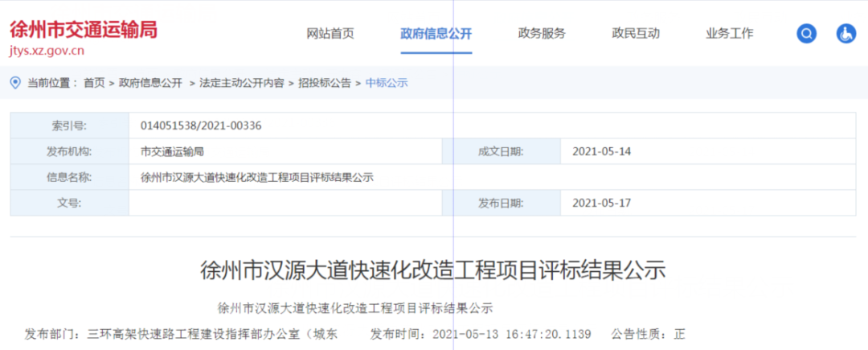
Task: Click the smaller subtitle below the headline
Action: (x=355, y=308)
